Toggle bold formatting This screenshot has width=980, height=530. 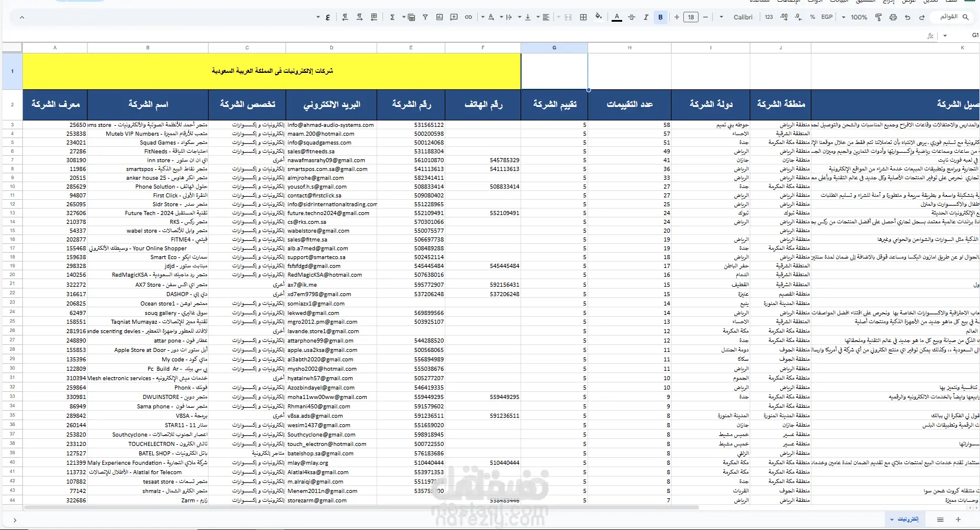660,17
